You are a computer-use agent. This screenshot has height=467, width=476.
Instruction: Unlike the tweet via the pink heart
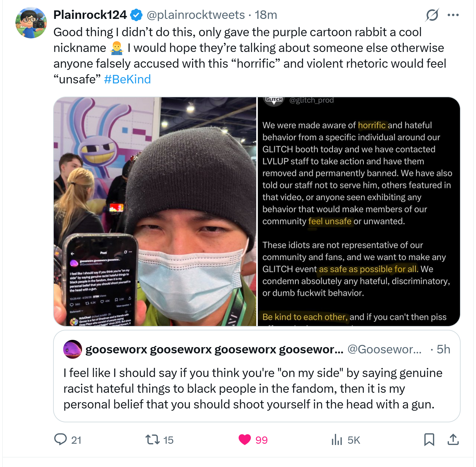[x=245, y=439]
